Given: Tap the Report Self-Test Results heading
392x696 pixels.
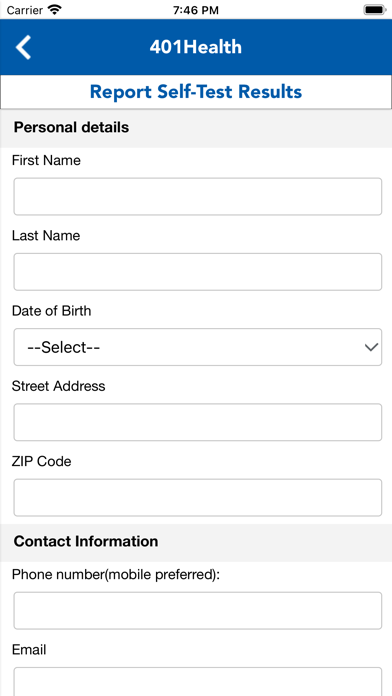Looking at the screenshot, I should click(x=196, y=92).
